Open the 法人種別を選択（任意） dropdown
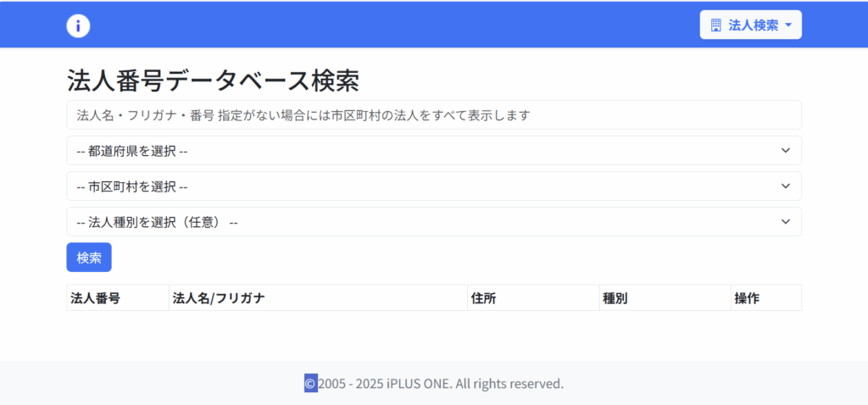 434,221
